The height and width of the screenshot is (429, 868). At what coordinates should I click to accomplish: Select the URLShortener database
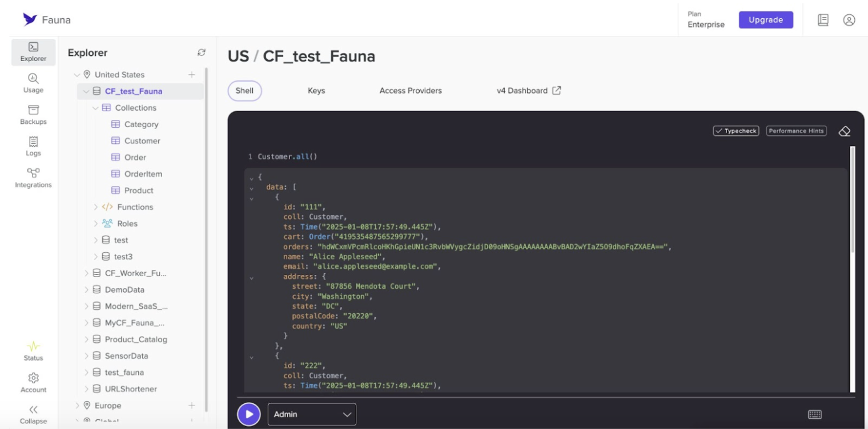(131, 389)
